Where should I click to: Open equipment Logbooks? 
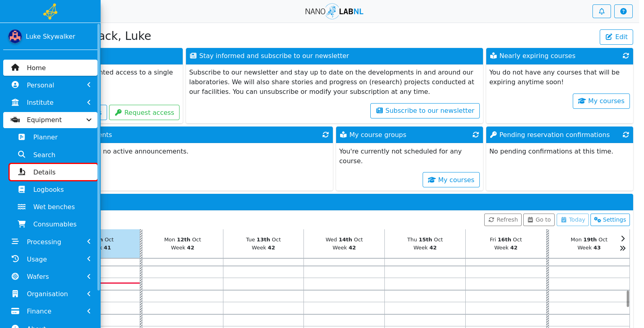54,189
